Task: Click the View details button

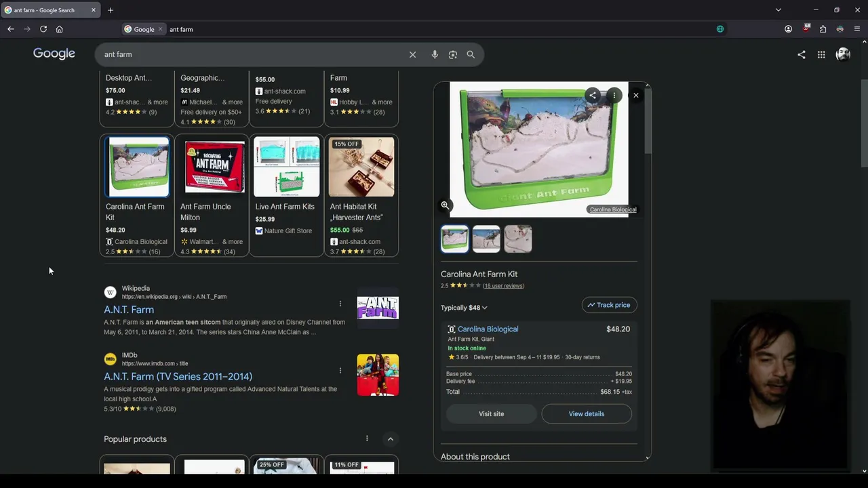Action: click(x=587, y=413)
